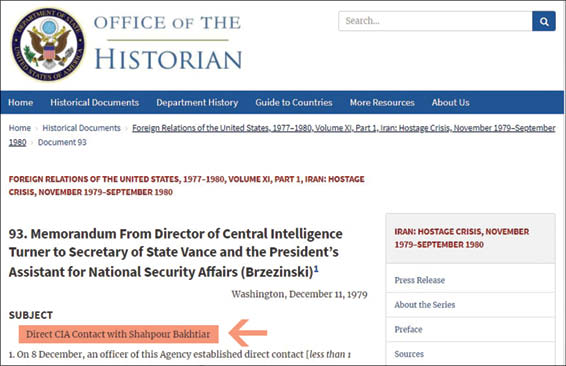Open the About Us menu

coord(450,103)
